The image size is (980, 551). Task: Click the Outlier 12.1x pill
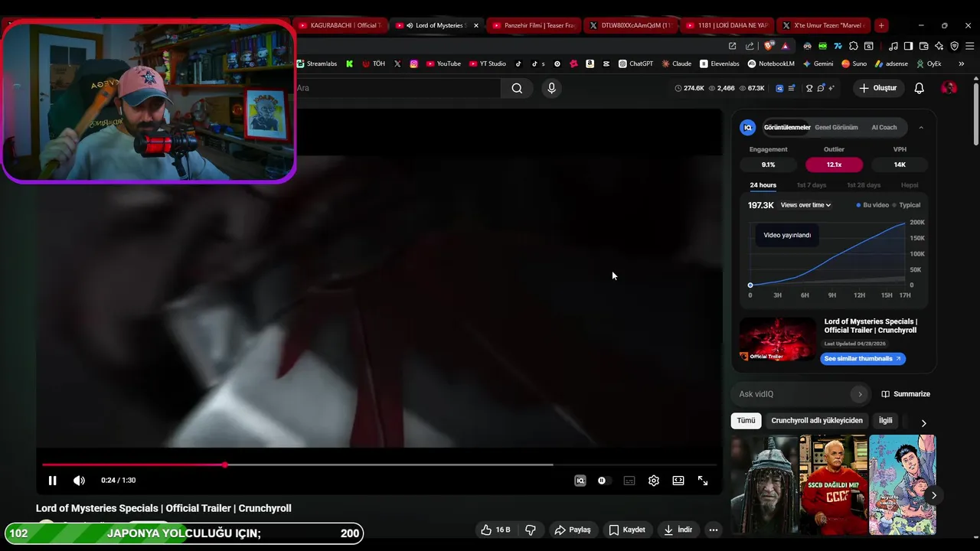coord(834,165)
